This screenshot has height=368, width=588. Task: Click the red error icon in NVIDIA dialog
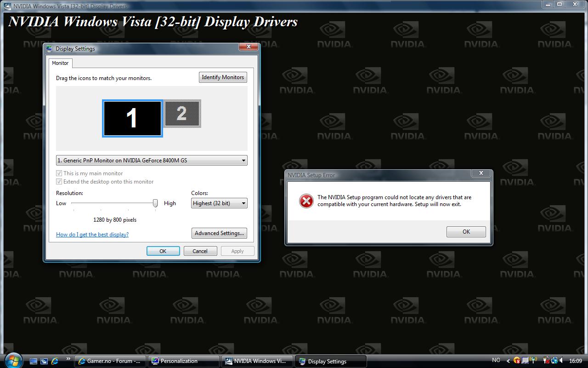[306, 201]
